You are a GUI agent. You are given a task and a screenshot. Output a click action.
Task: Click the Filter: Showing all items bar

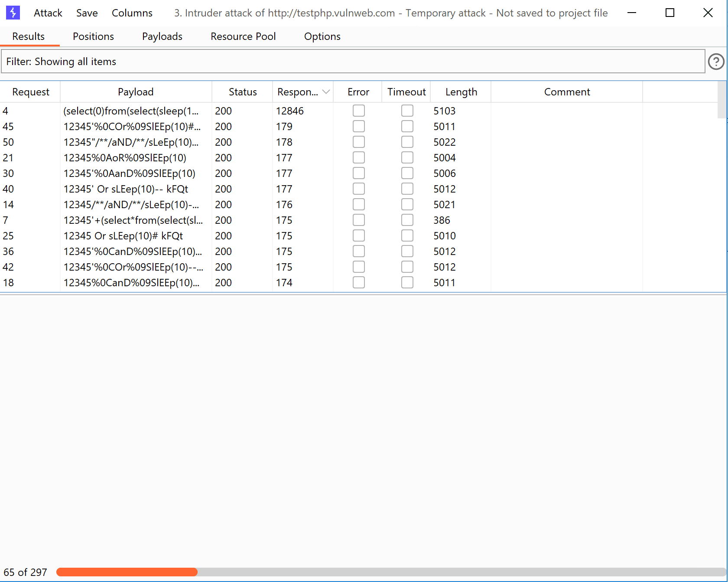353,62
